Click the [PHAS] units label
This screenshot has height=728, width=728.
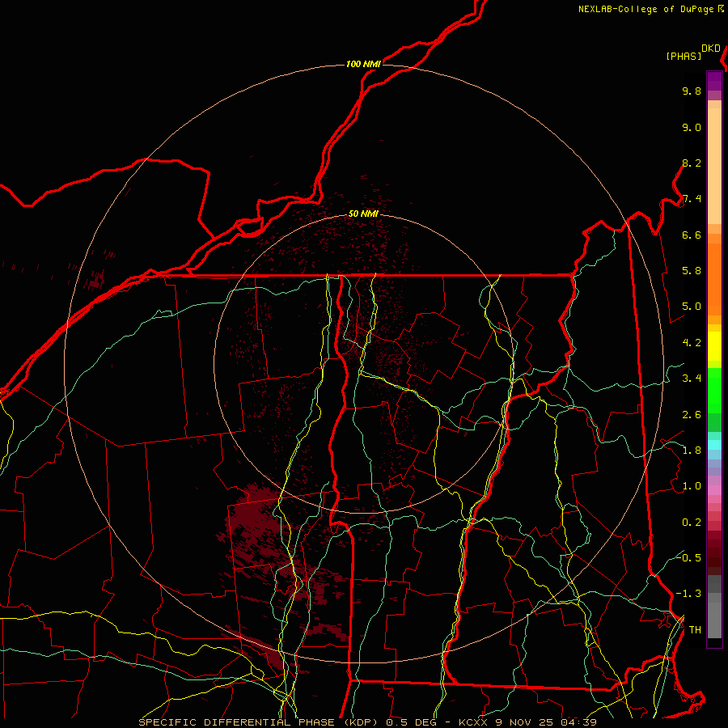click(x=684, y=56)
